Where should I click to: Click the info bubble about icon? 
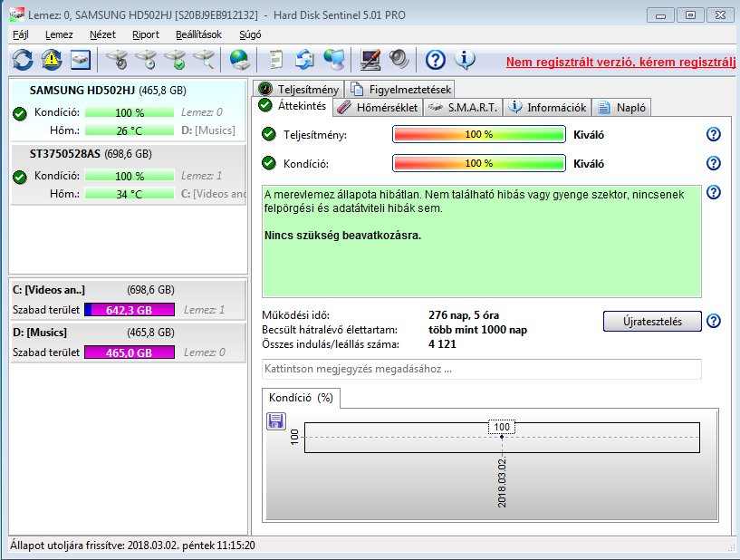[x=465, y=60]
